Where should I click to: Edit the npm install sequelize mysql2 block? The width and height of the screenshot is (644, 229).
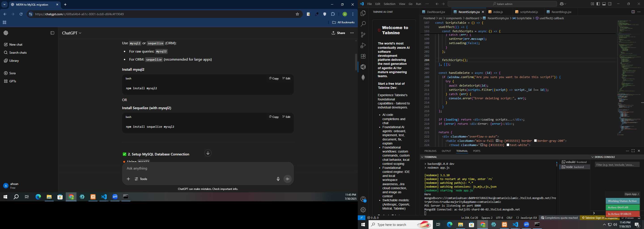[286, 117]
